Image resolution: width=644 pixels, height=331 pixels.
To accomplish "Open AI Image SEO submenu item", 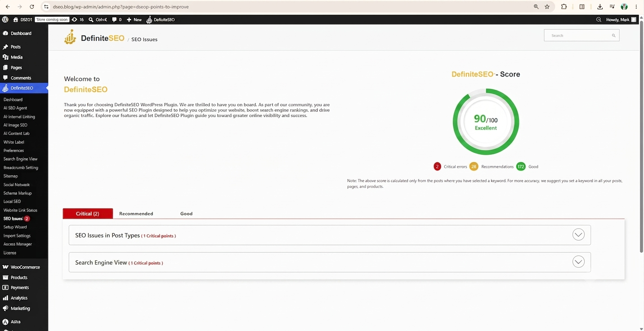I will coord(15,125).
